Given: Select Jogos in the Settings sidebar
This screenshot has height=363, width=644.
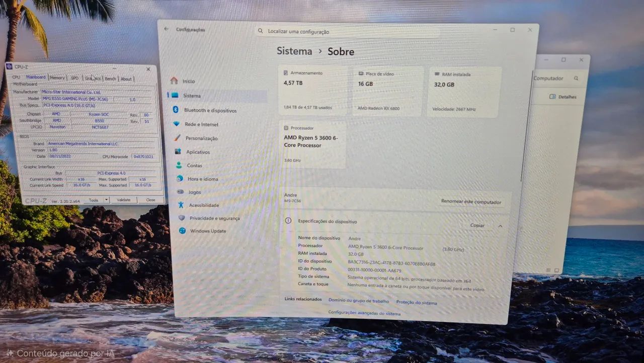Looking at the screenshot, I should [189, 192].
